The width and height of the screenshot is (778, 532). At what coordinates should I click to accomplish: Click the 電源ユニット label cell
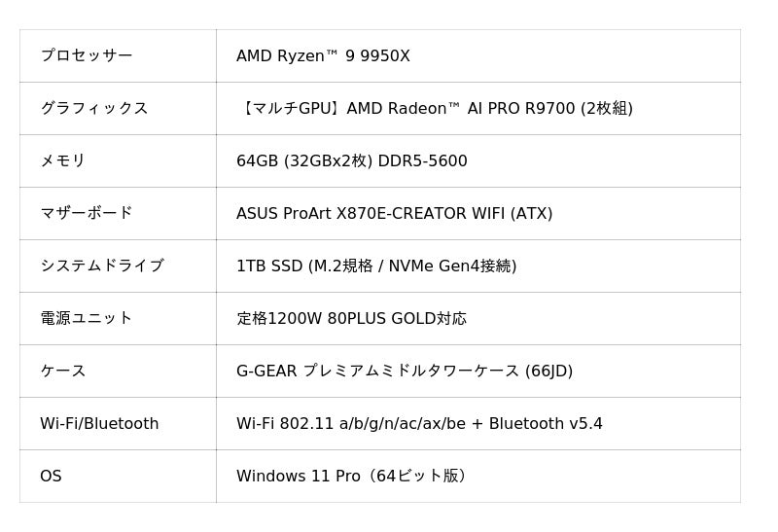pyautogui.click(x=86, y=319)
